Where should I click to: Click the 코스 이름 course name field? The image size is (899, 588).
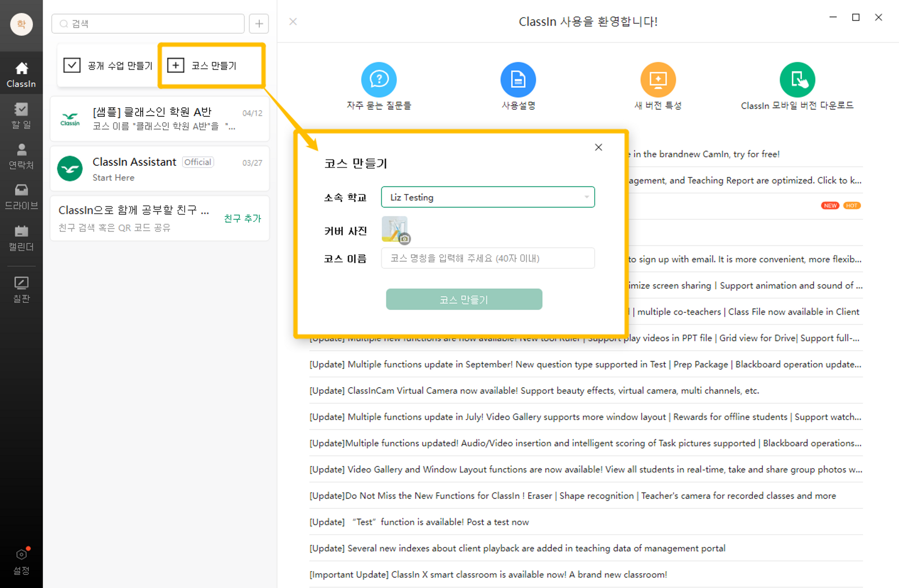point(488,258)
